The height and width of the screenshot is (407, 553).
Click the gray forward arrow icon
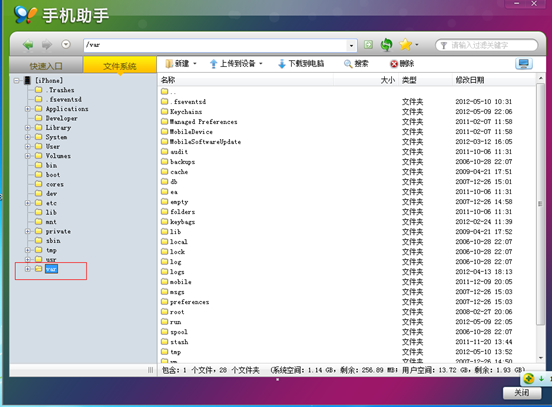(x=47, y=45)
